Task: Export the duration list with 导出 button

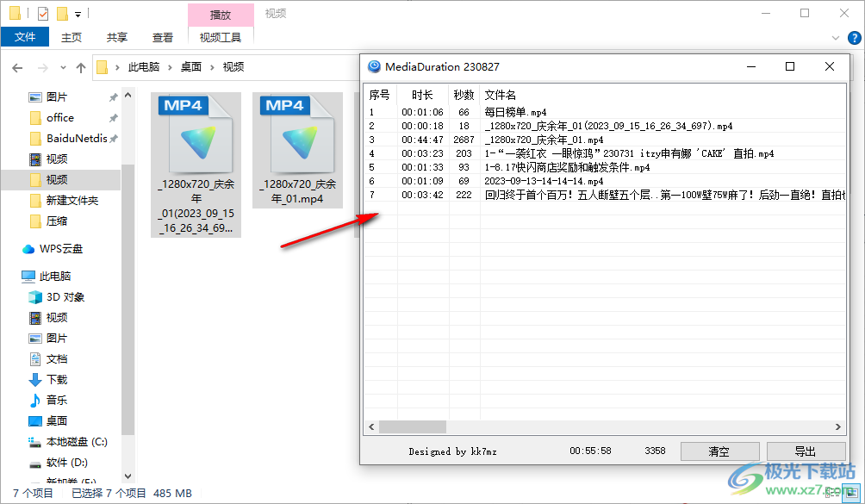Action: (x=806, y=451)
